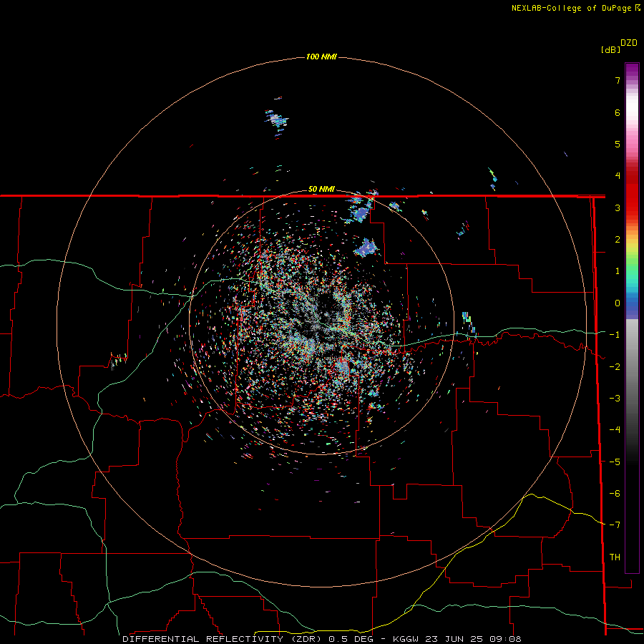
Task: Click the 3 value on color scale
Action: 618,208
